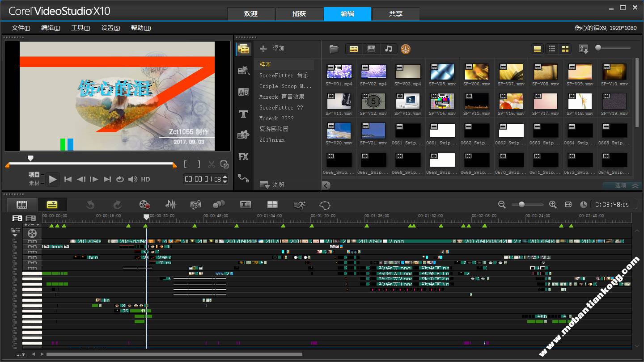Open the 帮助 menu
Image resolution: width=644 pixels, height=362 pixels.
[x=141, y=28]
